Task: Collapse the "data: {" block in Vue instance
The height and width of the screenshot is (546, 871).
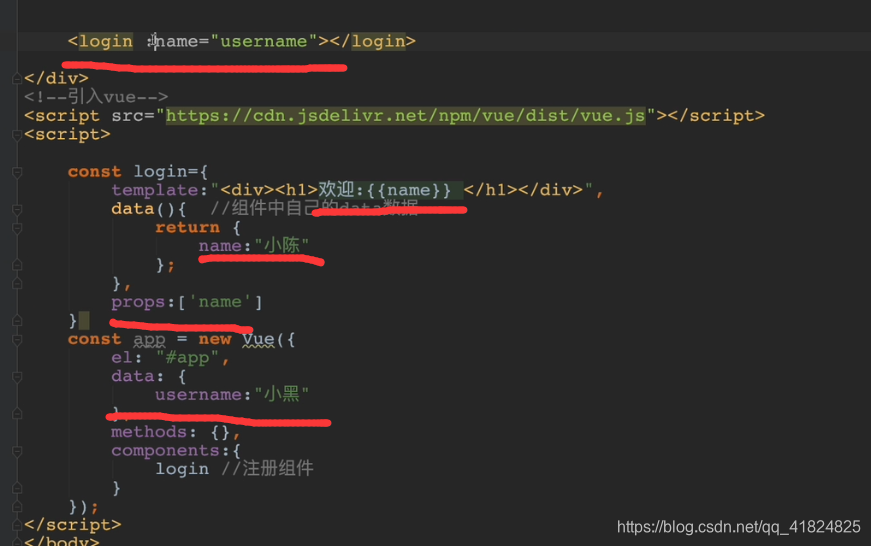Action: click(17, 377)
